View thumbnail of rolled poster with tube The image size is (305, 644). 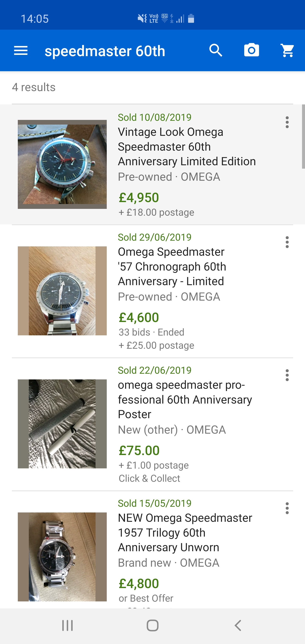tap(62, 424)
